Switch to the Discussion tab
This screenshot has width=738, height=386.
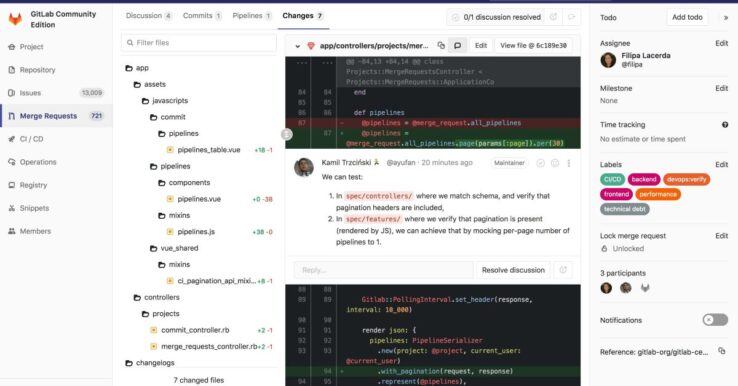148,16
